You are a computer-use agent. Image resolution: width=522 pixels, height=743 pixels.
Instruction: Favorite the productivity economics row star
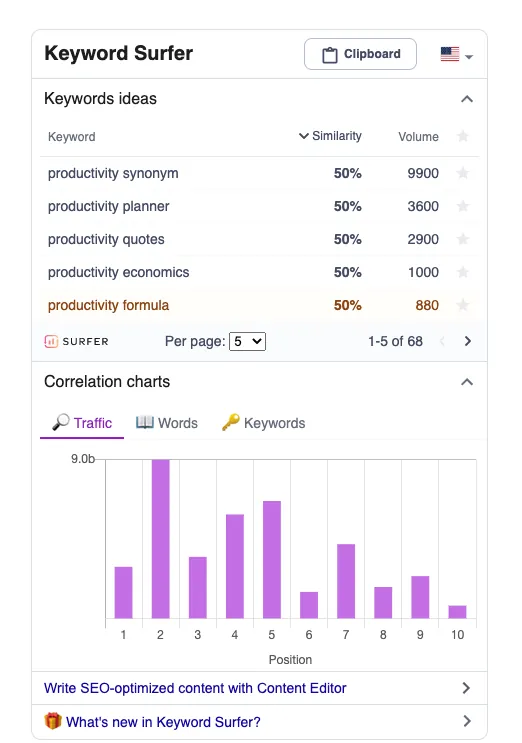point(463,272)
